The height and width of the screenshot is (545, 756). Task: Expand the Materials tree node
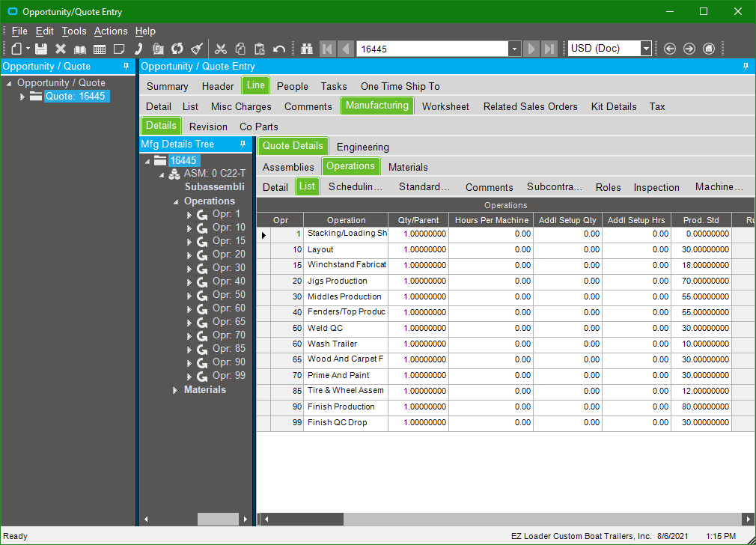coord(175,390)
